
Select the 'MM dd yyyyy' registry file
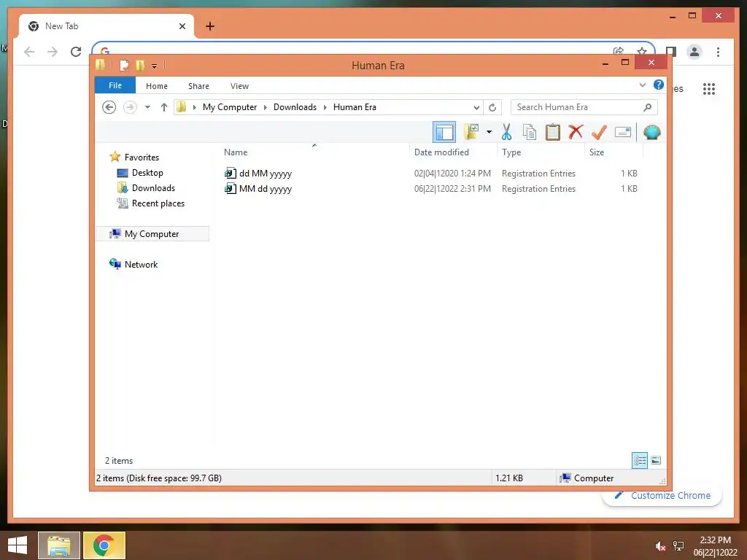click(258, 189)
